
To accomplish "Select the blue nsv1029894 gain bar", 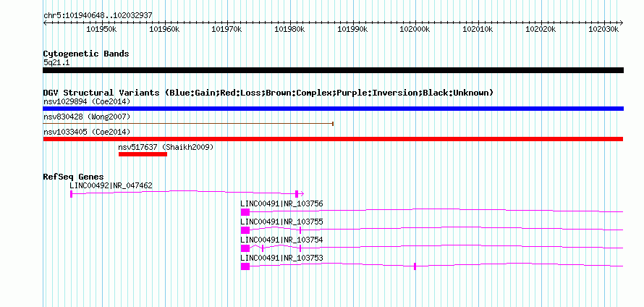I will pos(333,109).
